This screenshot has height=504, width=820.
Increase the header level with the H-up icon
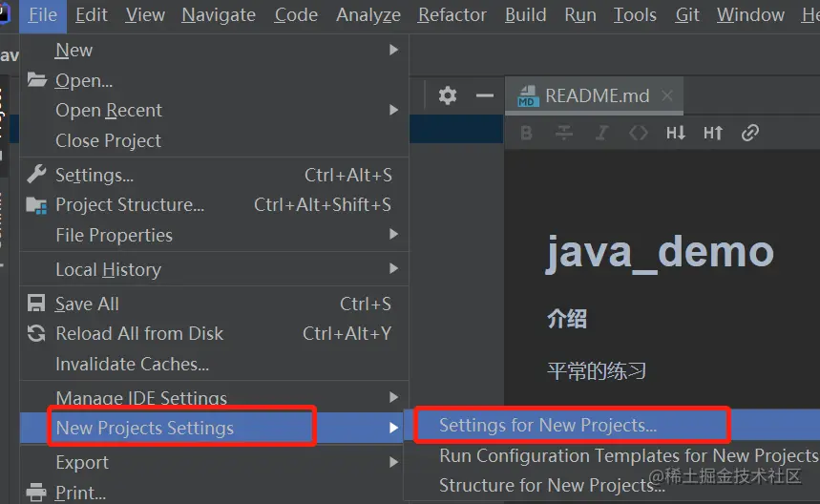click(x=713, y=133)
